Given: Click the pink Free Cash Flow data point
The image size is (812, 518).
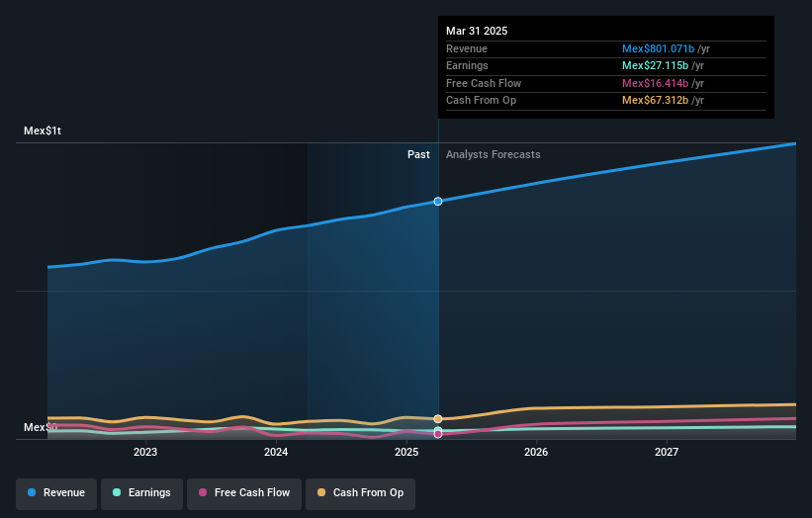Looking at the screenshot, I should pyautogui.click(x=438, y=434).
